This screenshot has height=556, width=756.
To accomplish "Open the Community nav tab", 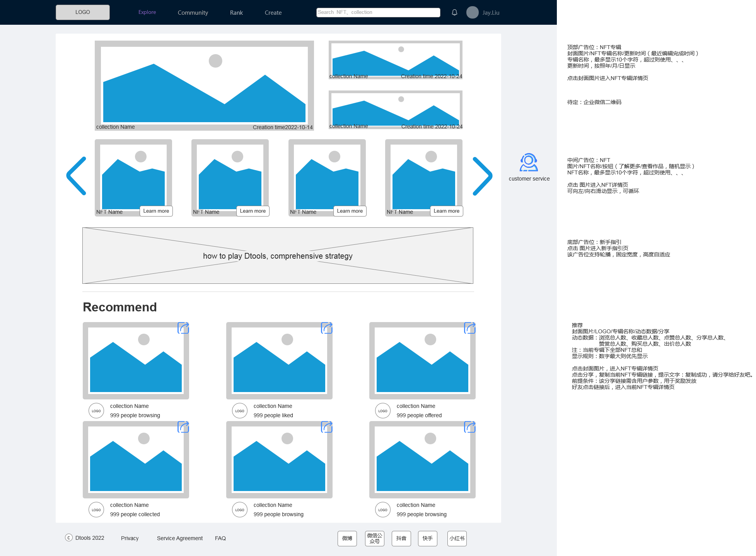I will coord(193,13).
